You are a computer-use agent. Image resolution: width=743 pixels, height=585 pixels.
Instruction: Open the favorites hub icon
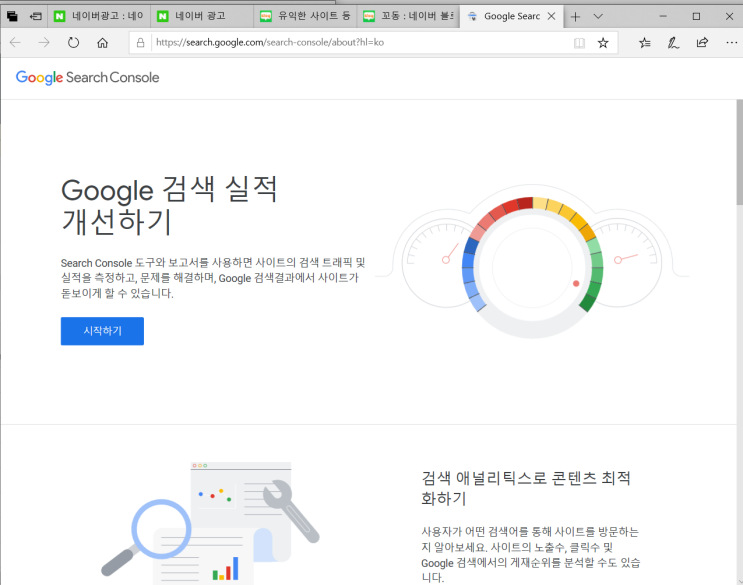pyautogui.click(x=644, y=43)
